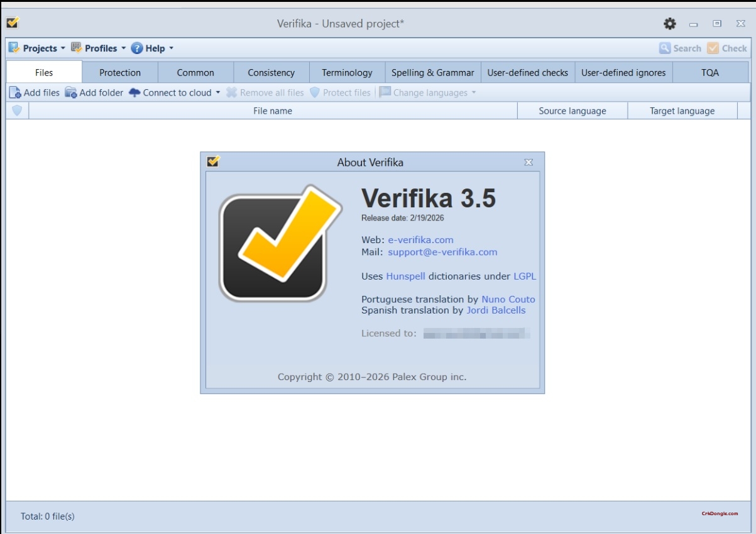This screenshot has height=534, width=756.
Task: Switch to the Spelling & Grammar tab
Action: (433, 72)
